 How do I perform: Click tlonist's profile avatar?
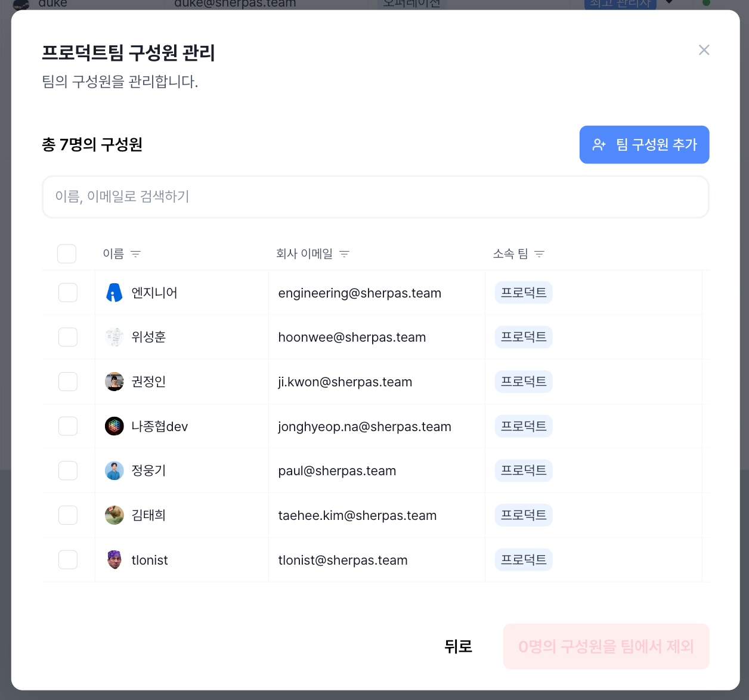point(114,560)
